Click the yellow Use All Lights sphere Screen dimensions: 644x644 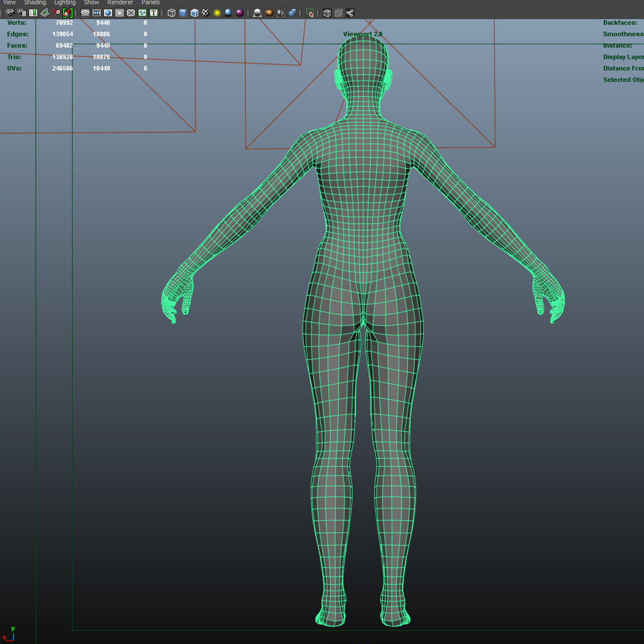(217, 13)
